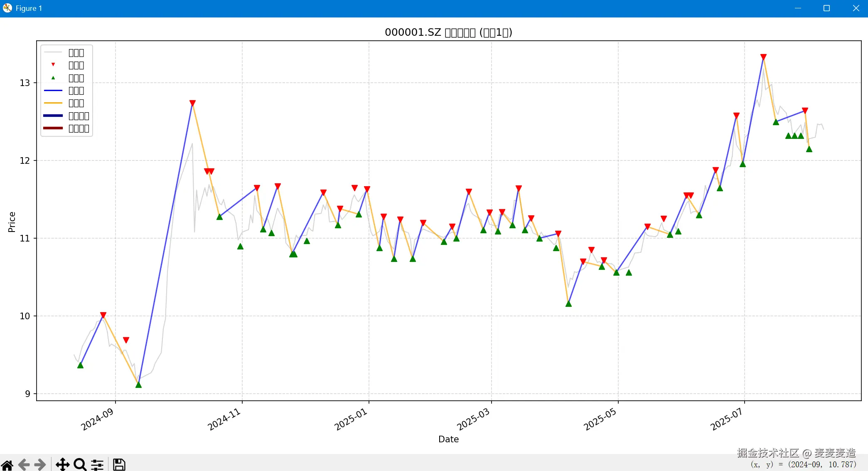Click the lowest green marker near 9
868x471 pixels.
[138, 385]
